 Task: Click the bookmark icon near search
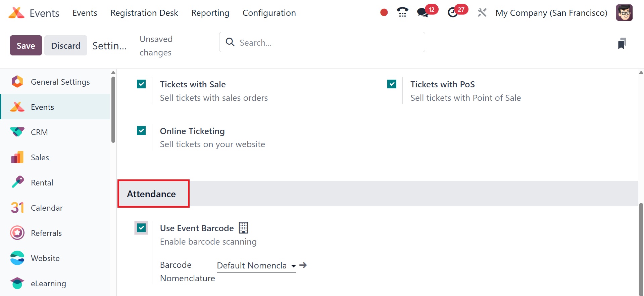coord(622,43)
